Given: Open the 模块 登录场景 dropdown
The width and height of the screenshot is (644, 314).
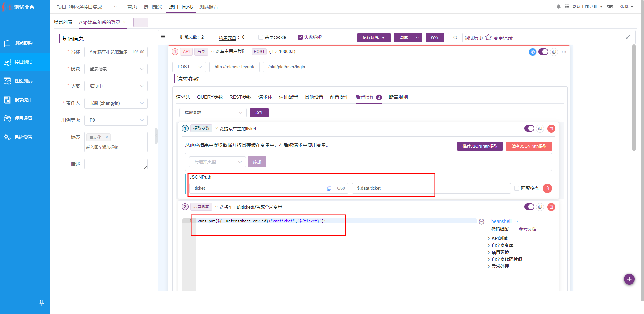Looking at the screenshot, I should tap(116, 69).
